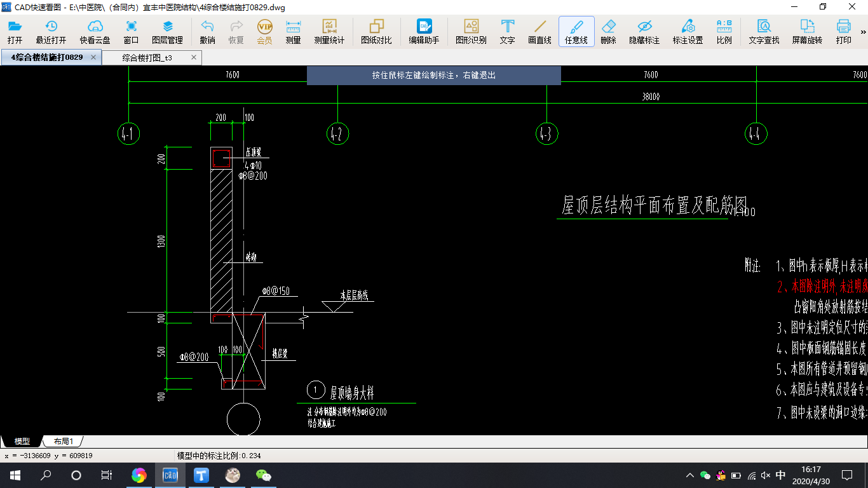The image size is (868, 488).
Task: Open the volume control in system tray
Action: 766,475
